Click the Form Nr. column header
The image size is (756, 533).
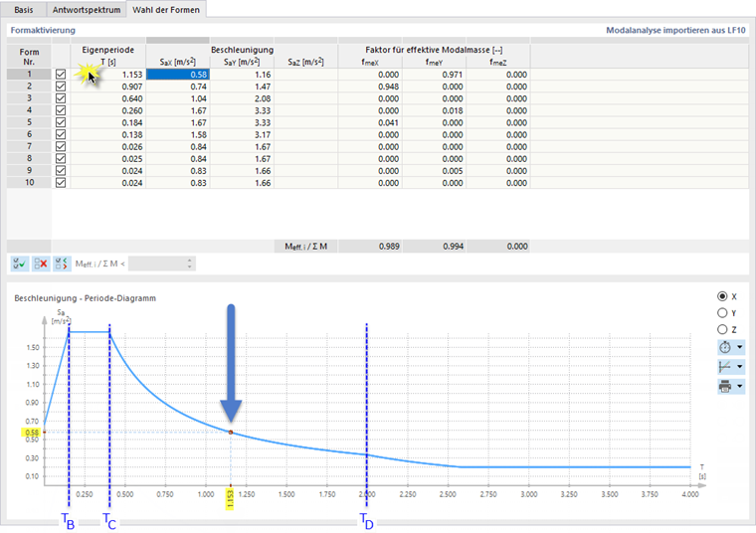29,57
